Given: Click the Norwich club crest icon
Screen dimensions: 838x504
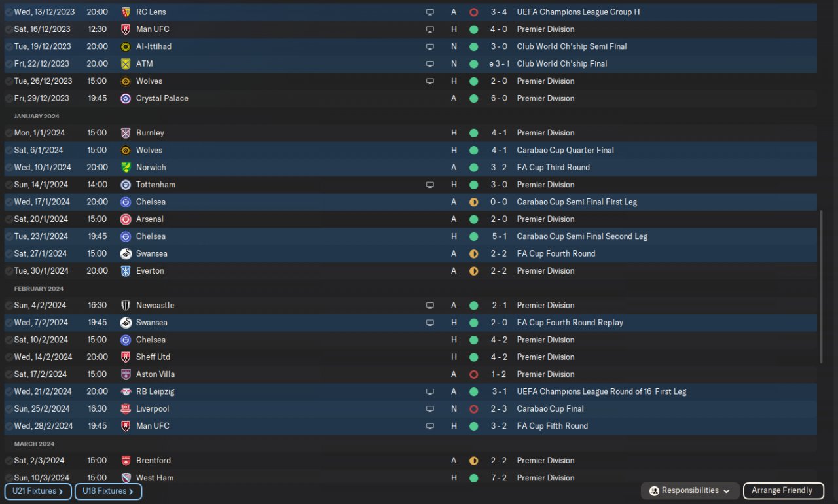Looking at the screenshot, I should [126, 168].
